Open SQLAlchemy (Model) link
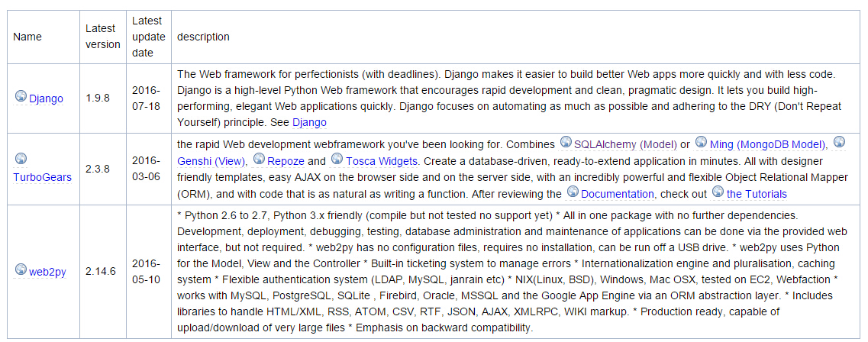Image resolution: width=868 pixels, height=342 pixels. 625,145
